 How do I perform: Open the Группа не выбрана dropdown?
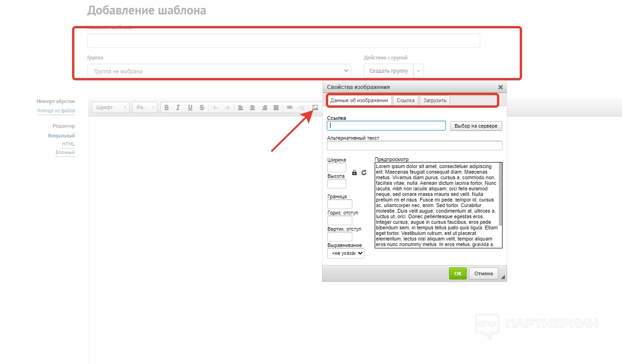219,71
